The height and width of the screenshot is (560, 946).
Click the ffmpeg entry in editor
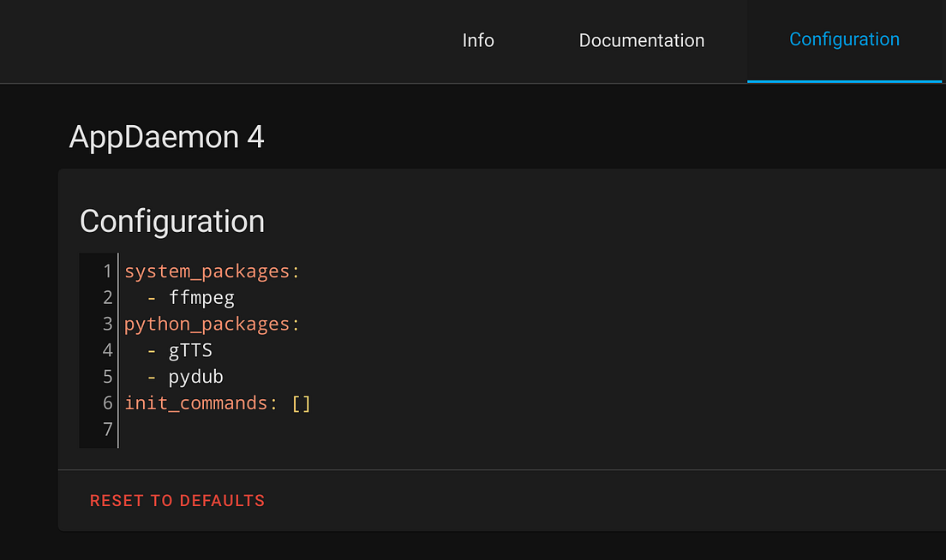click(x=201, y=298)
